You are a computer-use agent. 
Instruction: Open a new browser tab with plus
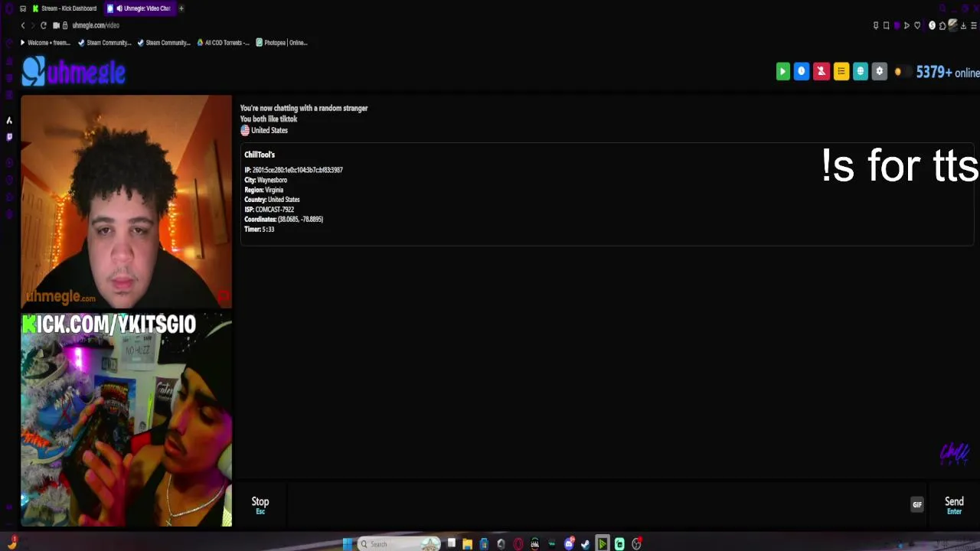coord(181,8)
